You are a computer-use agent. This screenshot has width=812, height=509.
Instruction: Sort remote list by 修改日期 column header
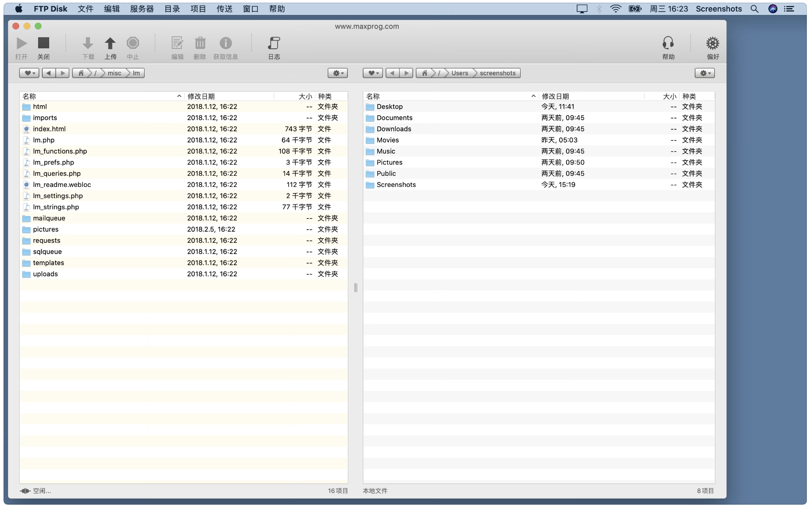point(201,96)
